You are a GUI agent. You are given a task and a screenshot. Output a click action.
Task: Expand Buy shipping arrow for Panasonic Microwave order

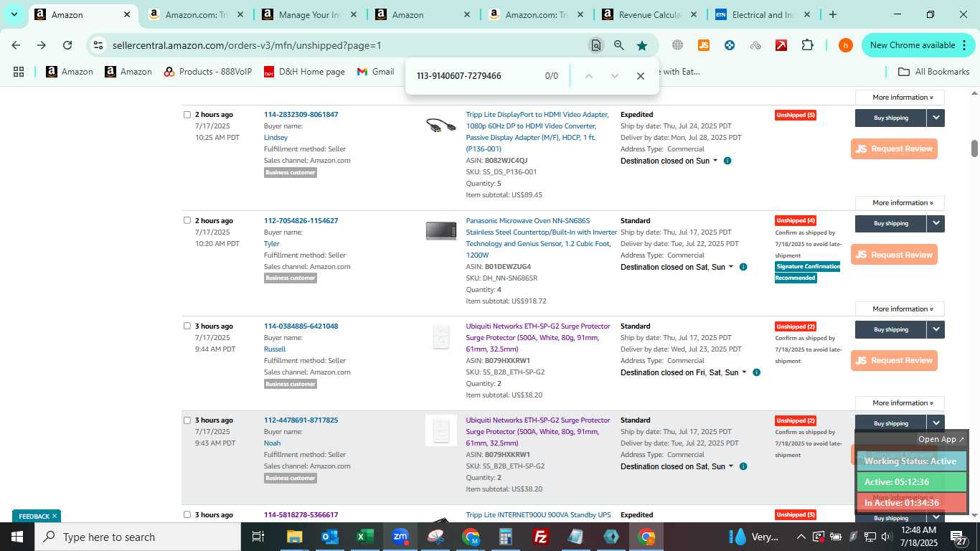tap(936, 223)
